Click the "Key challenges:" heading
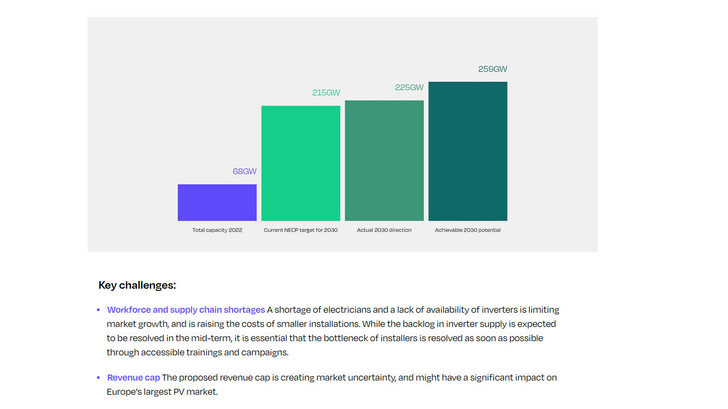This screenshot has width=728, height=409. coord(137,285)
